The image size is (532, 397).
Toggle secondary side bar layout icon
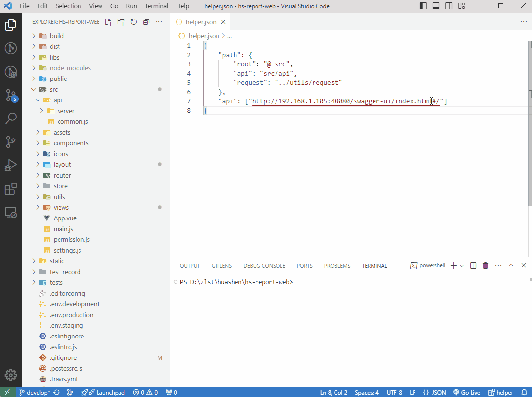(x=449, y=6)
